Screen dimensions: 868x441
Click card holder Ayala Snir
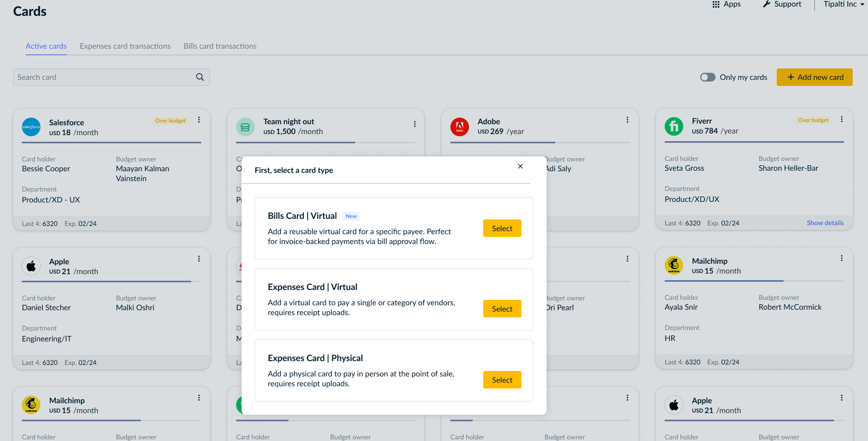(x=681, y=307)
